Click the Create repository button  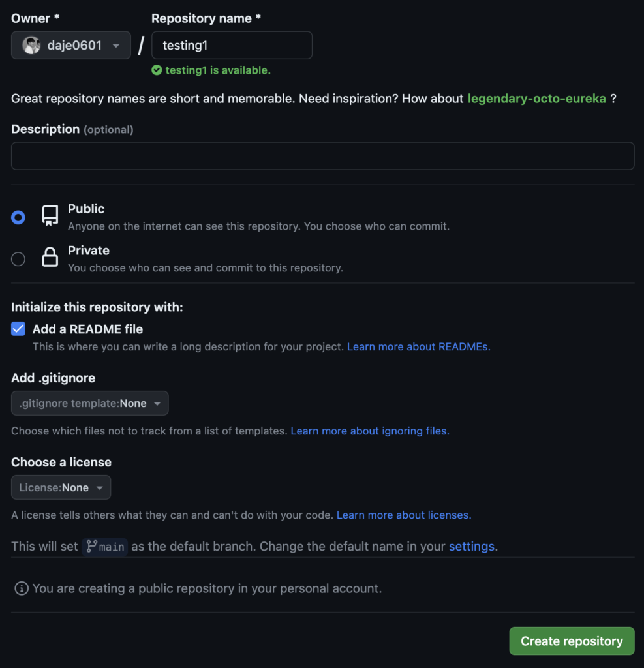pyautogui.click(x=572, y=641)
